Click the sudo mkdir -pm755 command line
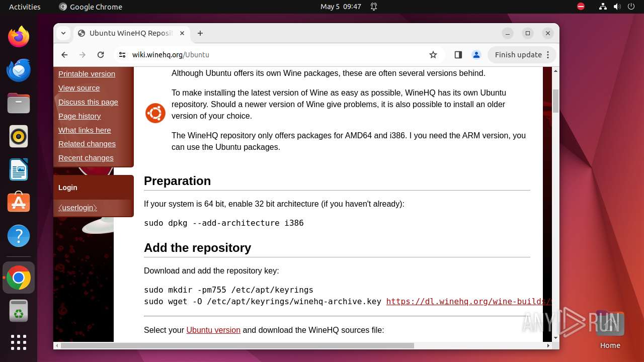 [x=228, y=290]
